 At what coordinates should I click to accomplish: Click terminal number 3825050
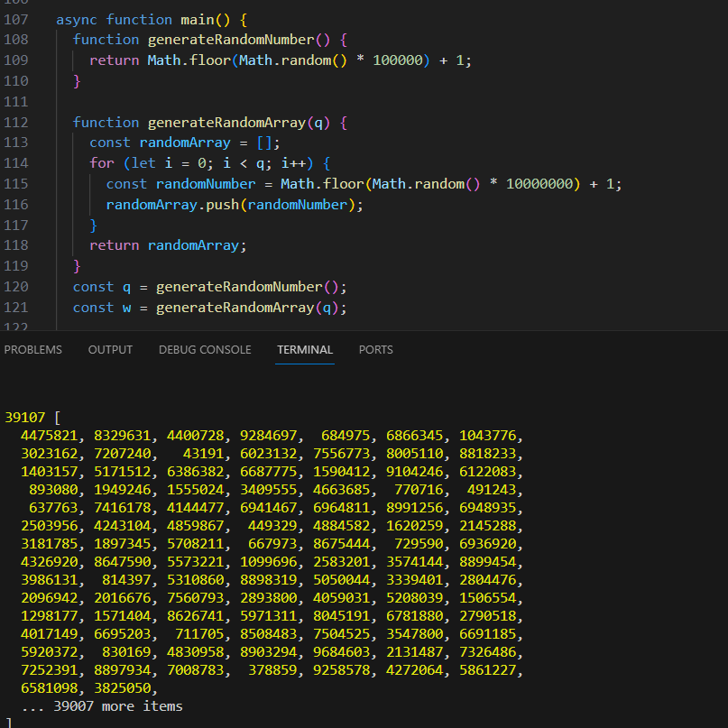point(123,688)
